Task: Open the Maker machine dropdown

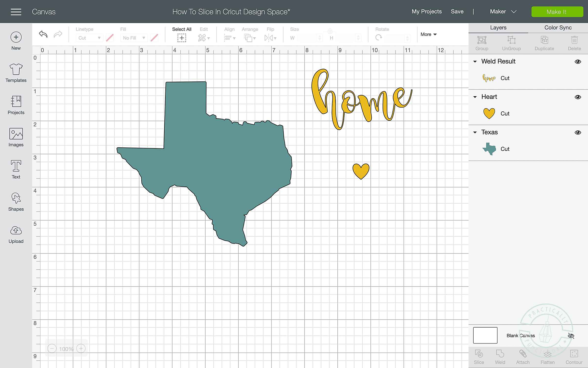Action: 503,12
